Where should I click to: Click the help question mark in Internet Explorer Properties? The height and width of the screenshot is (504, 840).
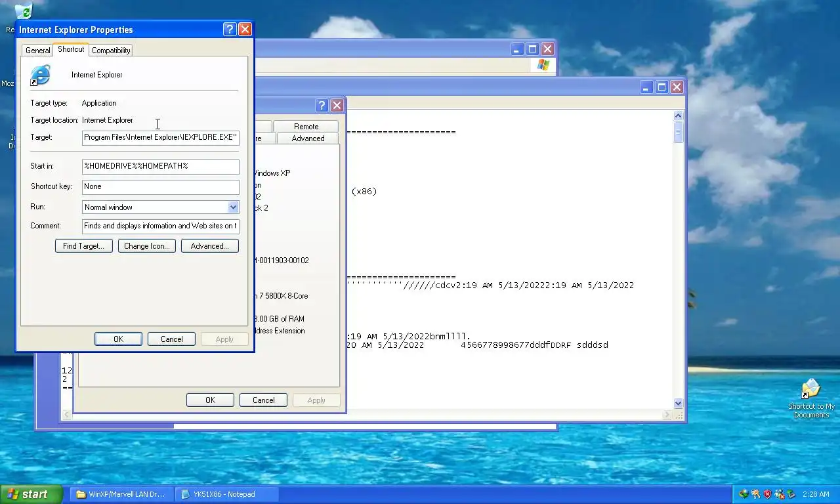[230, 30]
